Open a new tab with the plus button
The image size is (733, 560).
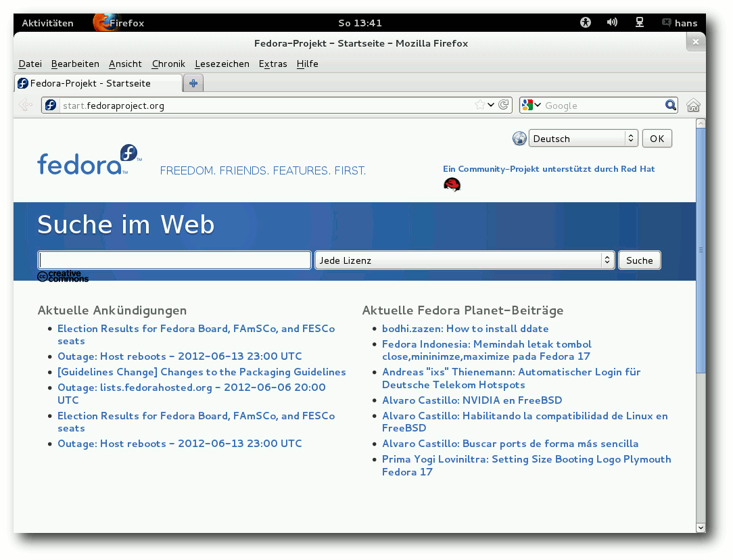193,83
